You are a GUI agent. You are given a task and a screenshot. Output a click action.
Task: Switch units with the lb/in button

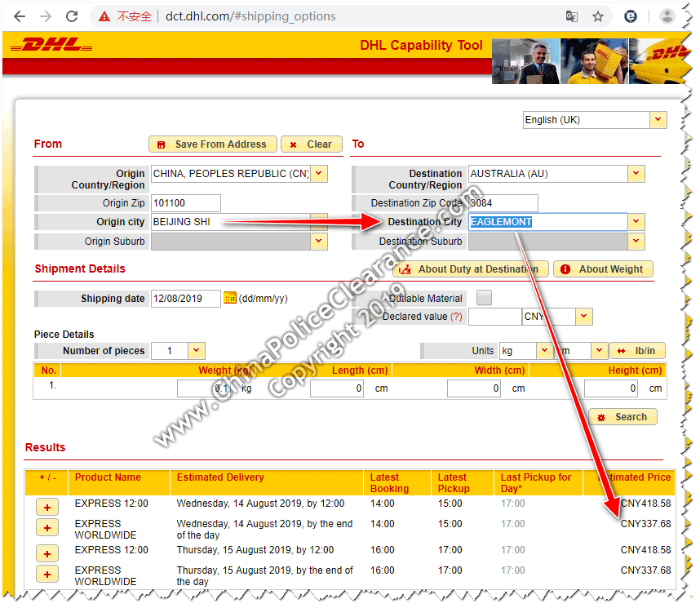coord(637,351)
